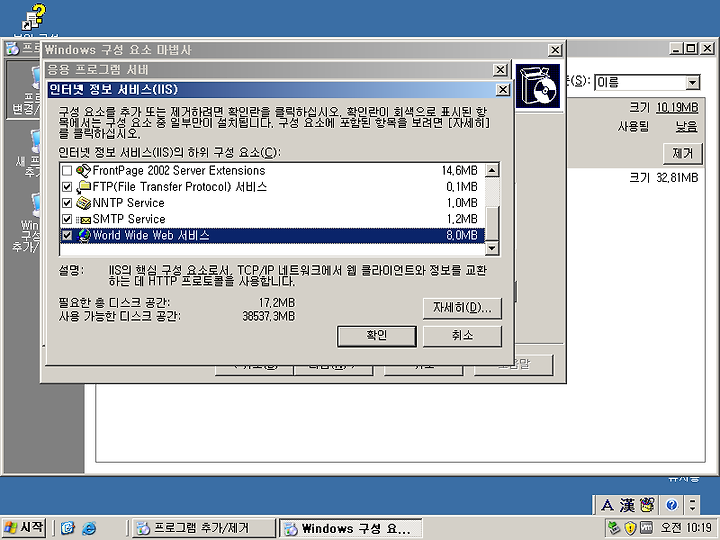Close the Windows 구성 요소 마법사 window
This screenshot has width=720, height=540.
pos(555,50)
